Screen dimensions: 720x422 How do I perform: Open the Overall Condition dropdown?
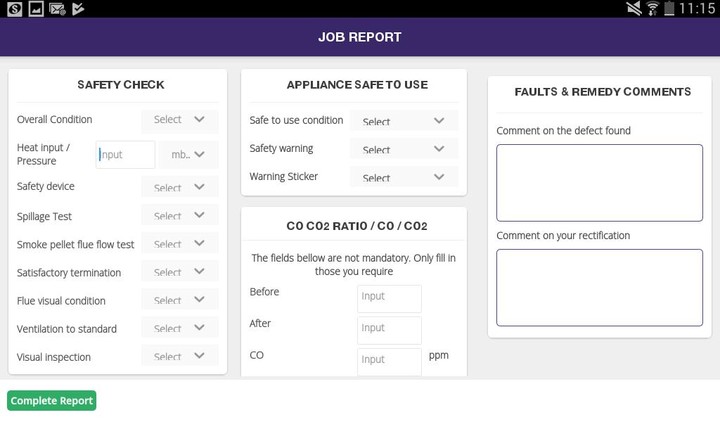pos(180,120)
